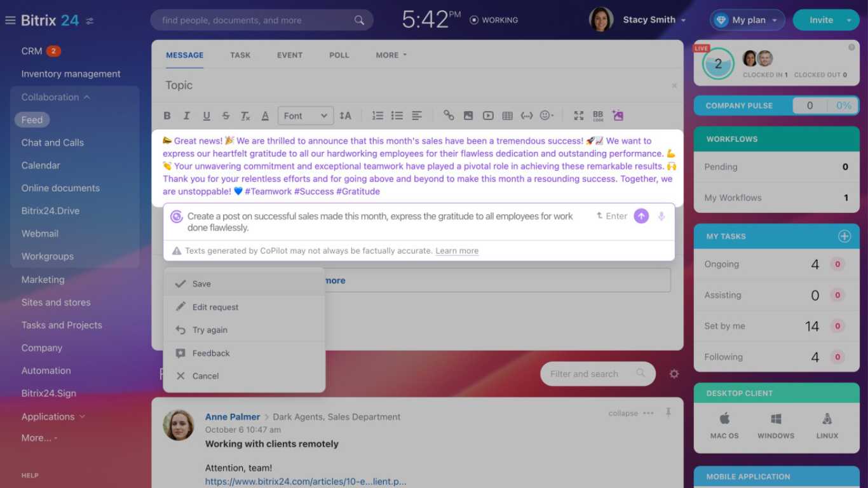Open the emoji picker
Viewport: 868px width, 488px height.
(x=546, y=116)
